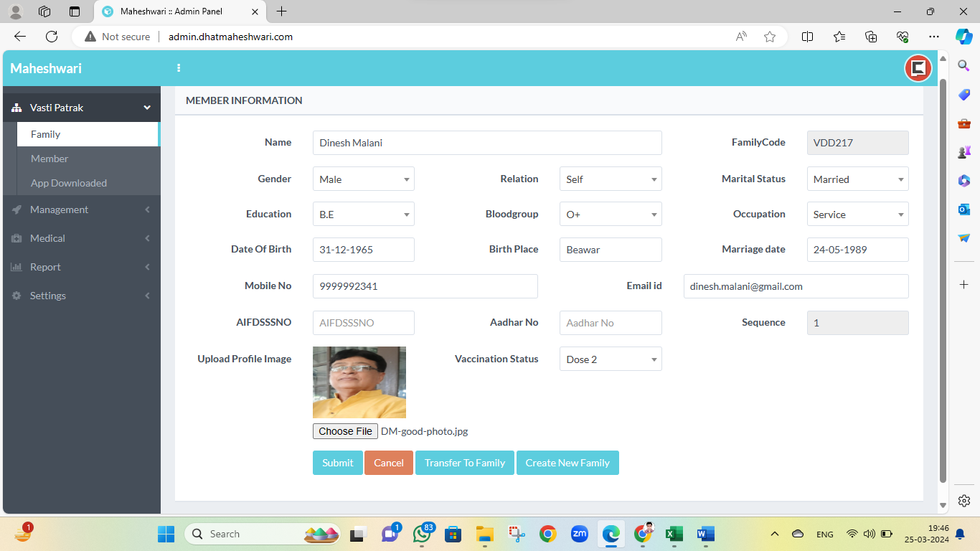Click Create New Family button
The image size is (980, 551).
point(567,463)
